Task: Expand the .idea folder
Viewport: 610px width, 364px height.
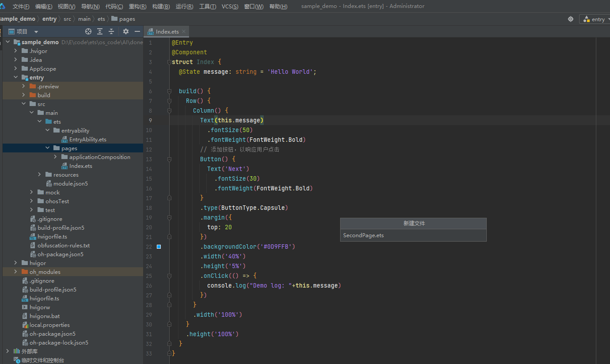Action: [x=15, y=60]
